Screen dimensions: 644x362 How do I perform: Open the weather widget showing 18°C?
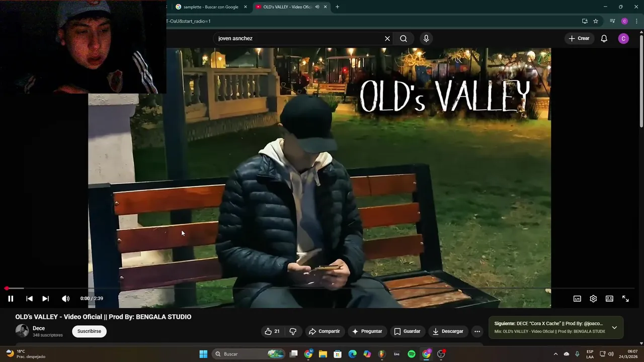click(26, 354)
